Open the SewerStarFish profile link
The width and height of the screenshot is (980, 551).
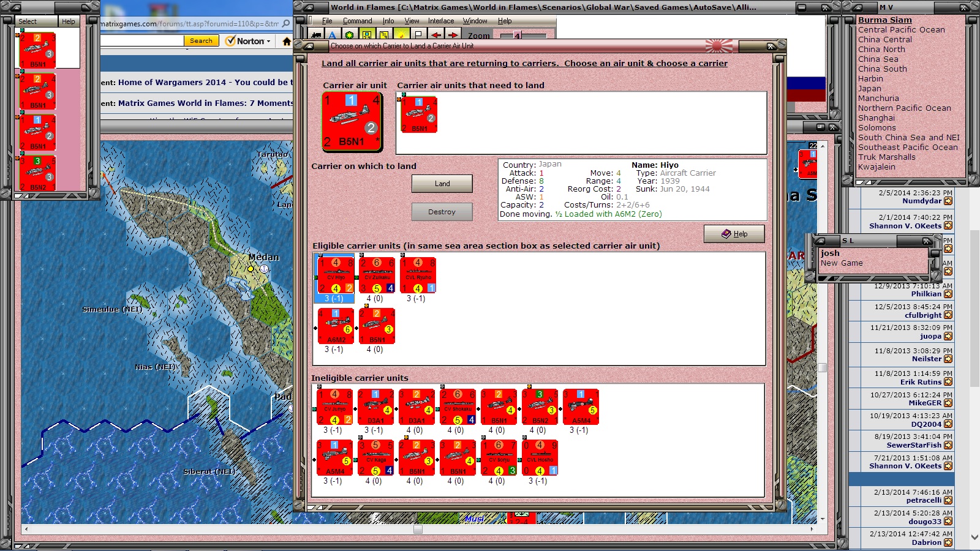pyautogui.click(x=914, y=445)
